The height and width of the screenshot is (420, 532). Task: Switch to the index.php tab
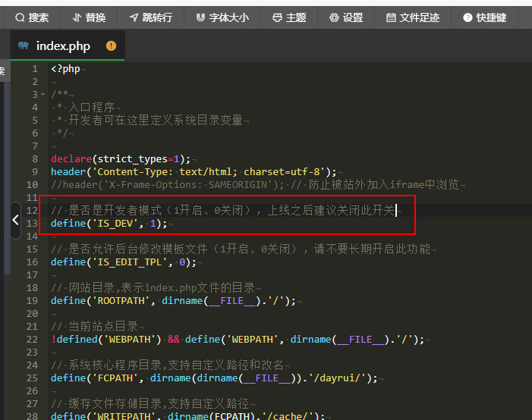point(63,46)
